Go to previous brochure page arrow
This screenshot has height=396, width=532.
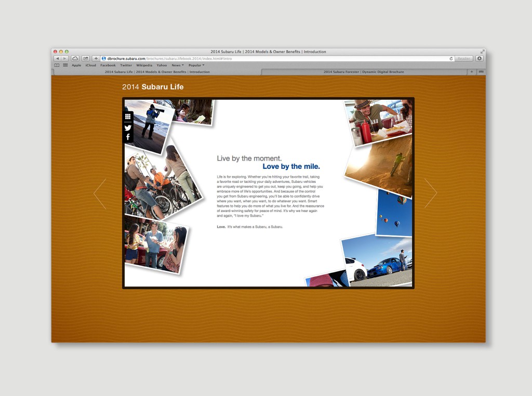tap(100, 194)
